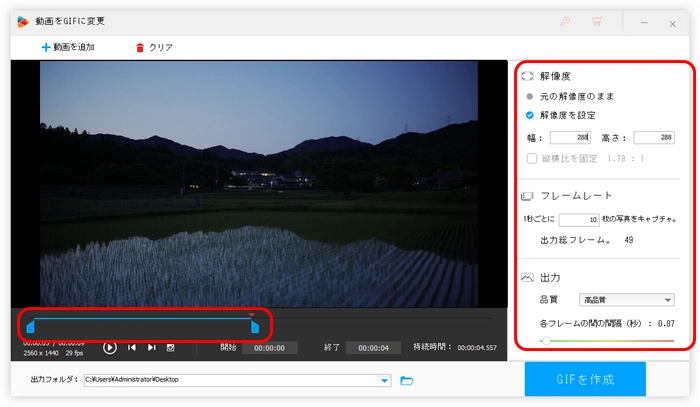700x407 pixels.
Task: Open the output folder browse icon
Action: [407, 380]
